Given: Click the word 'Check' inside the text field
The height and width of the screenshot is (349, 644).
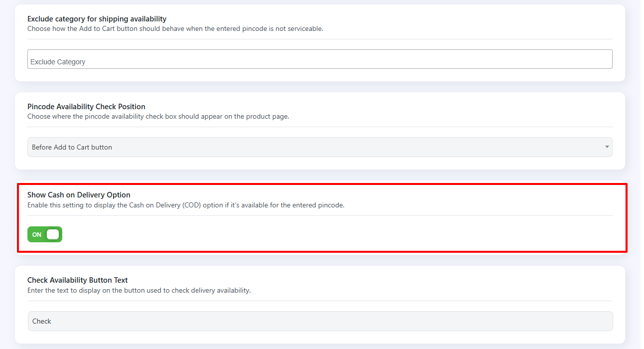Looking at the screenshot, I should pos(42,322).
